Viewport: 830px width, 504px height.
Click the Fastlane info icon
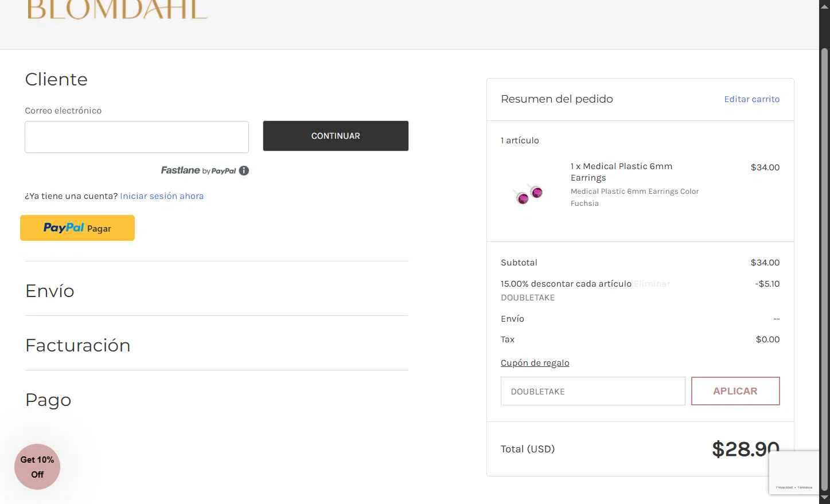coord(244,170)
